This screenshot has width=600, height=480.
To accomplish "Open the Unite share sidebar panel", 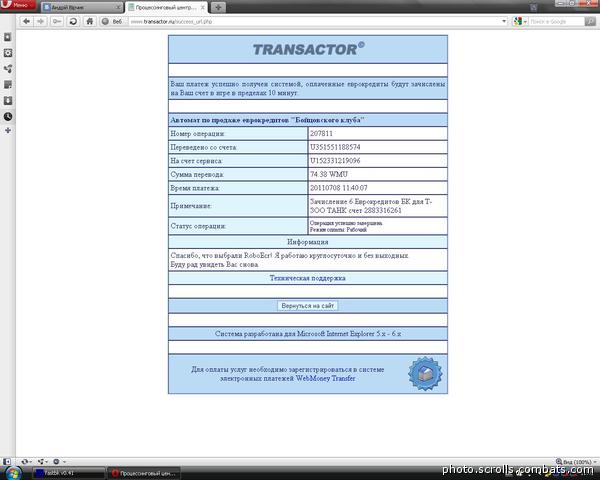I will tap(8, 69).
